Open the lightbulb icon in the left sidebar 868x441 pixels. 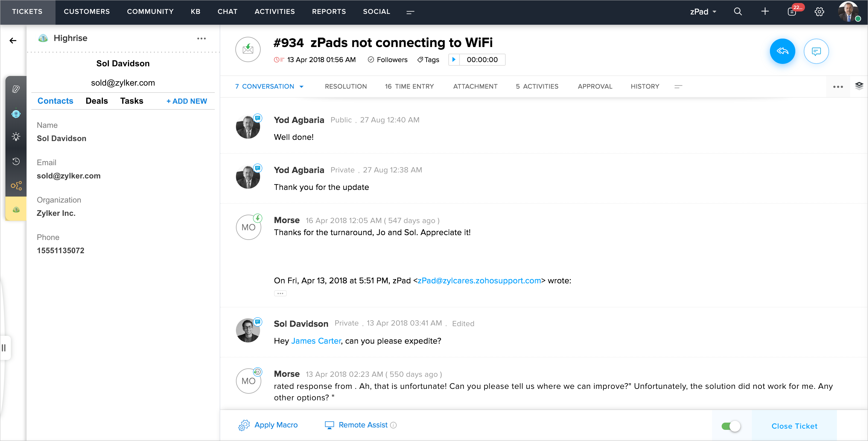pyautogui.click(x=16, y=137)
